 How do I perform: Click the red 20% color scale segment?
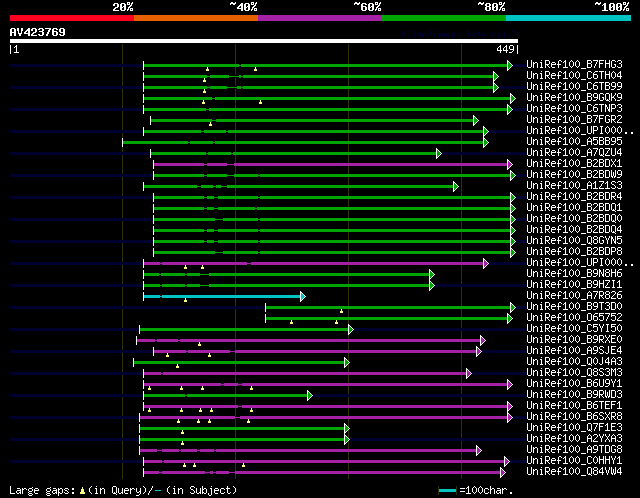pyautogui.click(x=72, y=18)
